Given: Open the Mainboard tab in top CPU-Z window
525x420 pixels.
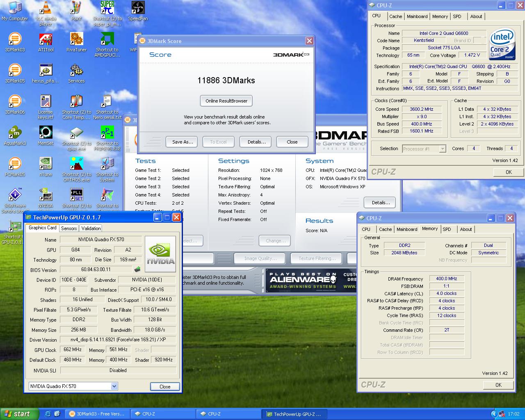Looking at the screenshot, I should point(417,16).
